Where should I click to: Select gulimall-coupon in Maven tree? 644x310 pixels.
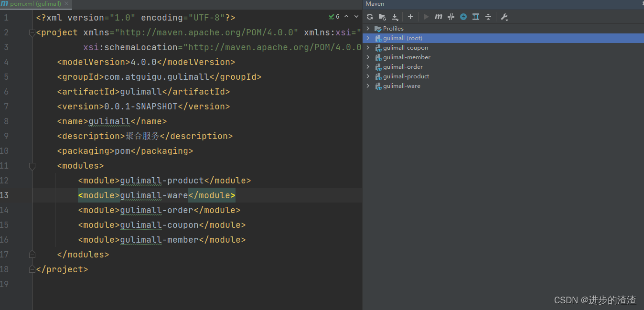pyautogui.click(x=406, y=48)
